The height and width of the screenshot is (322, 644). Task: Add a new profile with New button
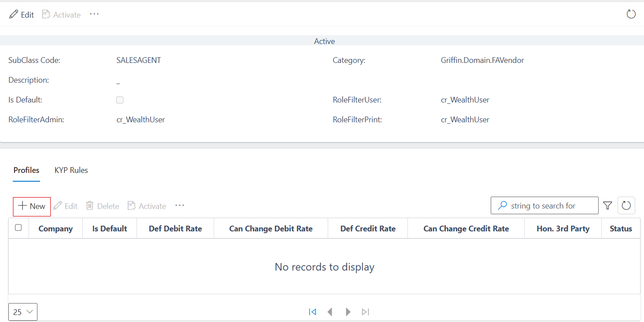point(32,206)
